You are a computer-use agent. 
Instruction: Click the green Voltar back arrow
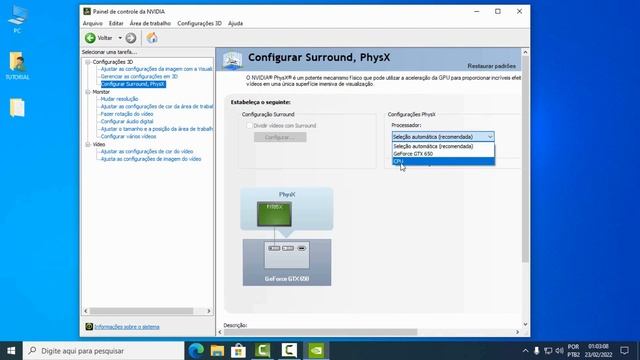90,38
